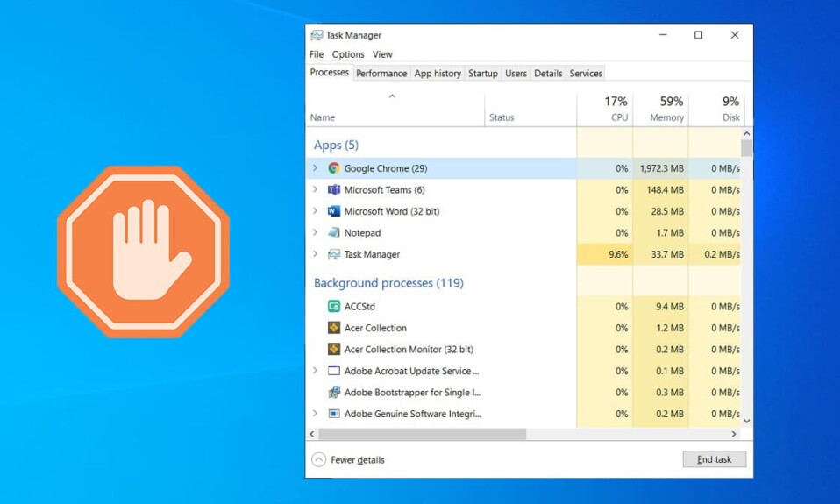This screenshot has width=840, height=504.
Task: Click the horizontal scrollbar thumb
Action: pos(422,434)
